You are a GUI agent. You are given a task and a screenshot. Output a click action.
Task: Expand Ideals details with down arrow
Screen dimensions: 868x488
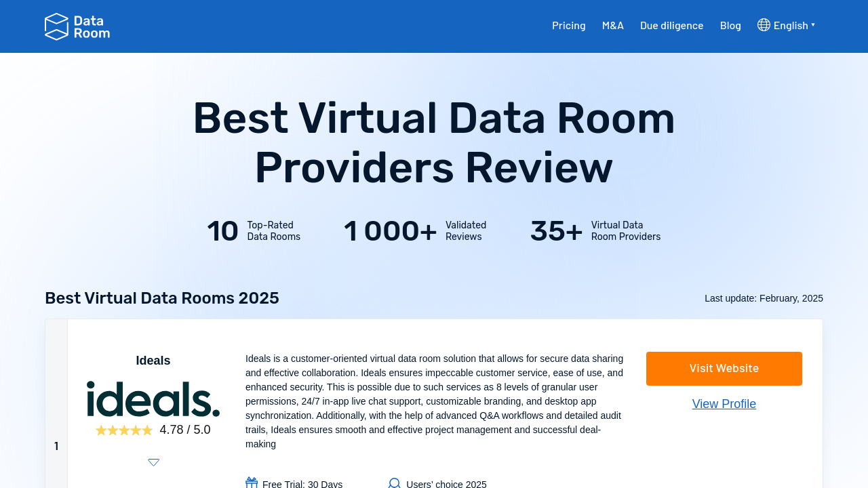(154, 462)
